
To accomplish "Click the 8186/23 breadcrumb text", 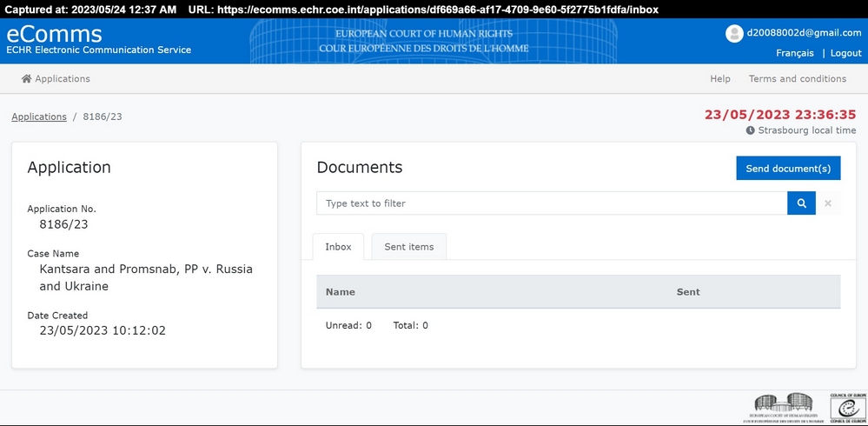I will point(103,116).
